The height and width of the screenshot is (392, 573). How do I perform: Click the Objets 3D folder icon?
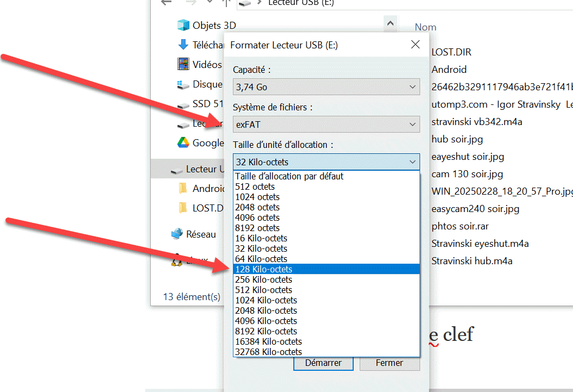(x=183, y=26)
